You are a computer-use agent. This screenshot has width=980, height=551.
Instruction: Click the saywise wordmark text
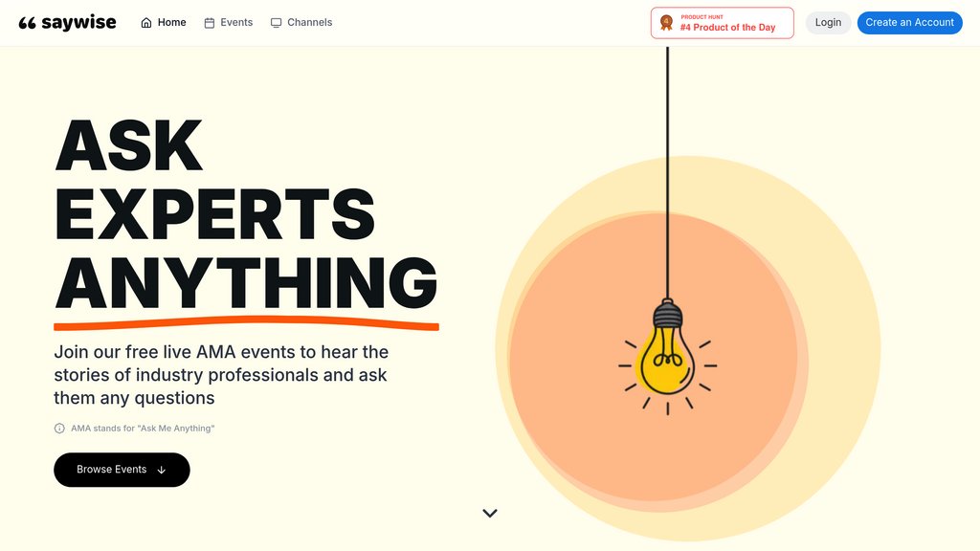(x=78, y=23)
